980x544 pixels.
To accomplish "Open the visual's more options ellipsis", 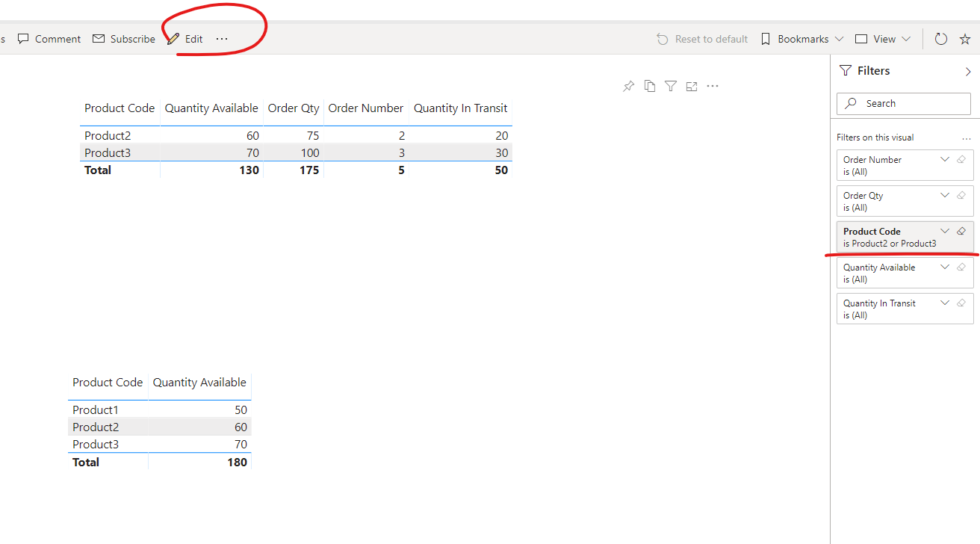I will 713,86.
